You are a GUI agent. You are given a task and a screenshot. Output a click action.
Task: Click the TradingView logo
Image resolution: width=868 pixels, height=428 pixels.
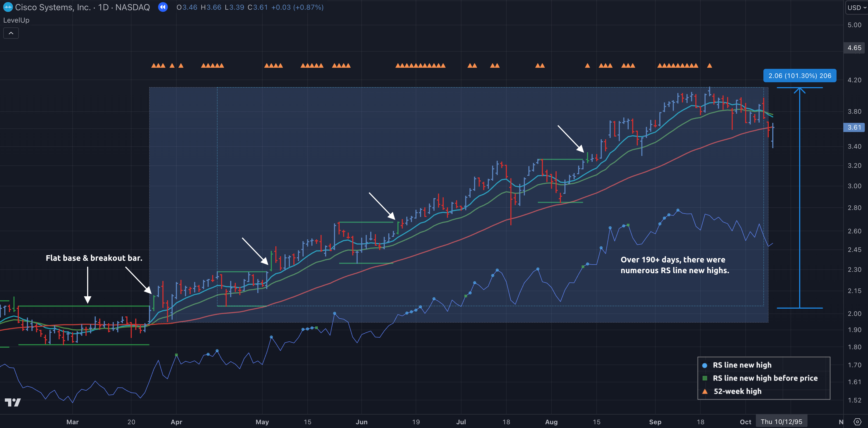13,402
